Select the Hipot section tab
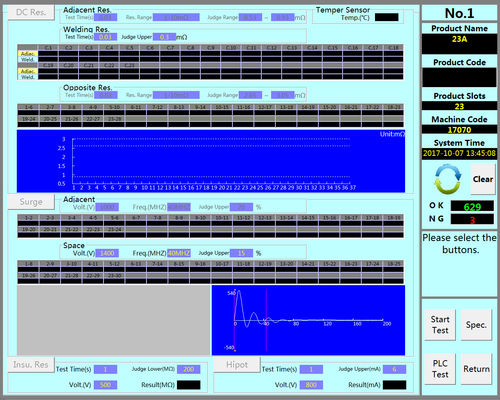 (237, 364)
